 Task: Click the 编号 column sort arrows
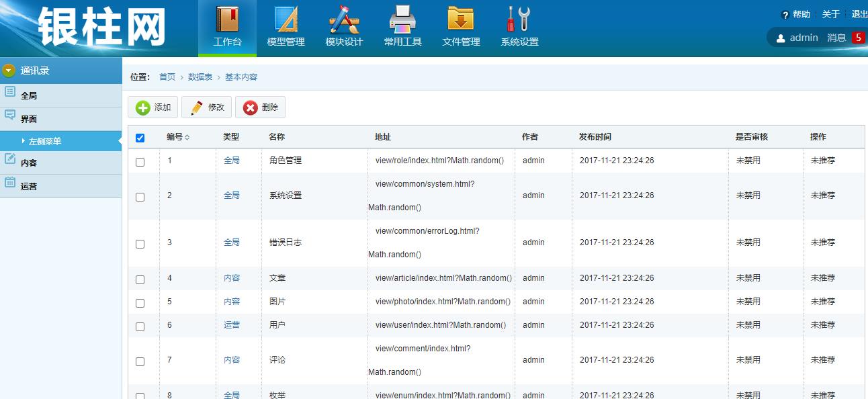(187, 138)
